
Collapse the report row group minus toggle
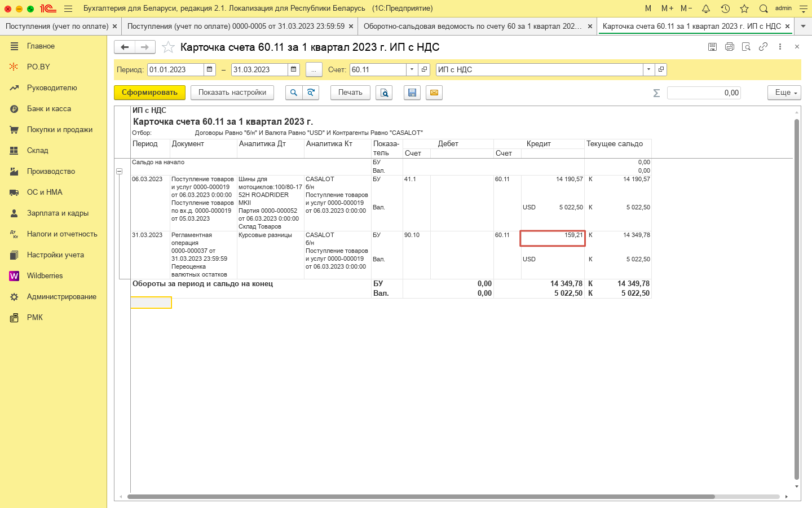tap(120, 171)
